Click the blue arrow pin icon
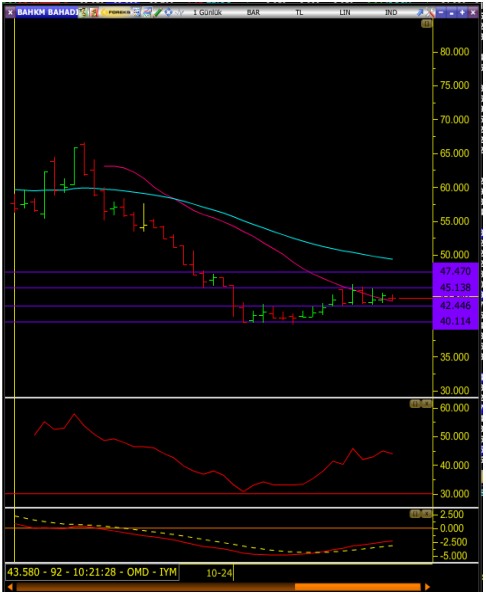486x595 pixels. click(x=420, y=13)
